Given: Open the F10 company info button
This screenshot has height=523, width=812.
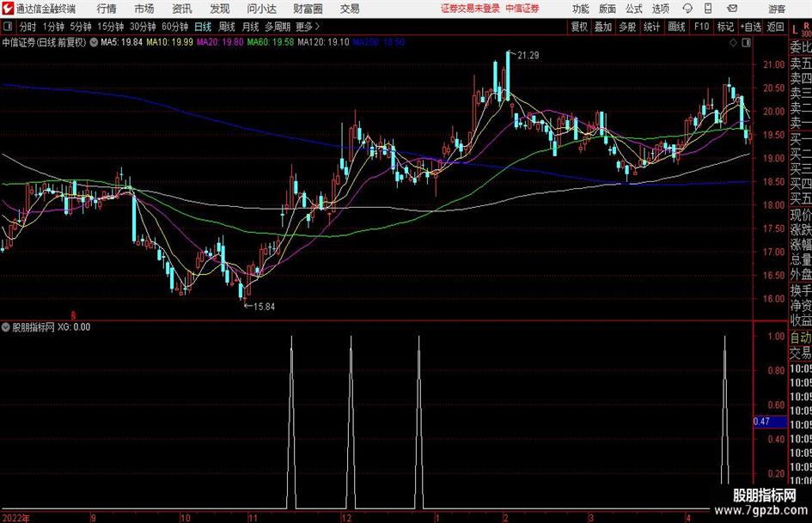Looking at the screenshot, I should tap(702, 27).
